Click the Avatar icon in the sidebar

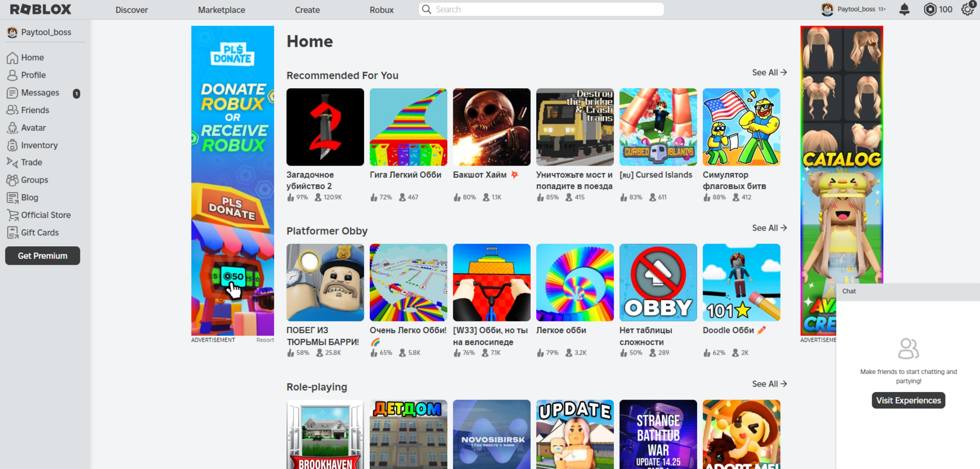click(x=12, y=128)
